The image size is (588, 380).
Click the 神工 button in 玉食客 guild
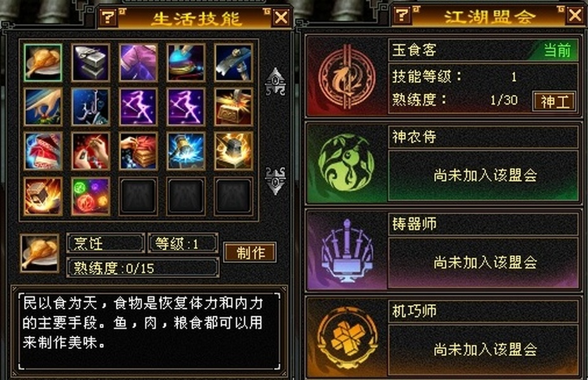554,101
